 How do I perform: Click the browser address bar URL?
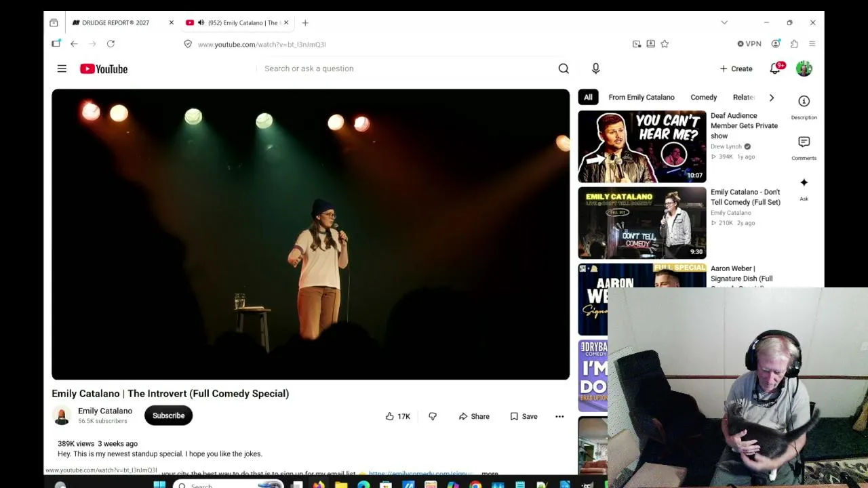(x=262, y=44)
